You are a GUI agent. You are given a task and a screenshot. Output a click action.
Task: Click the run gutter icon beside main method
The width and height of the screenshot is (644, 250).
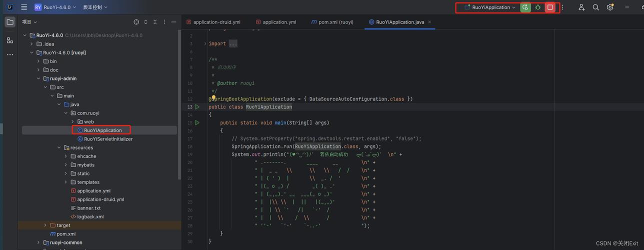[197, 122]
